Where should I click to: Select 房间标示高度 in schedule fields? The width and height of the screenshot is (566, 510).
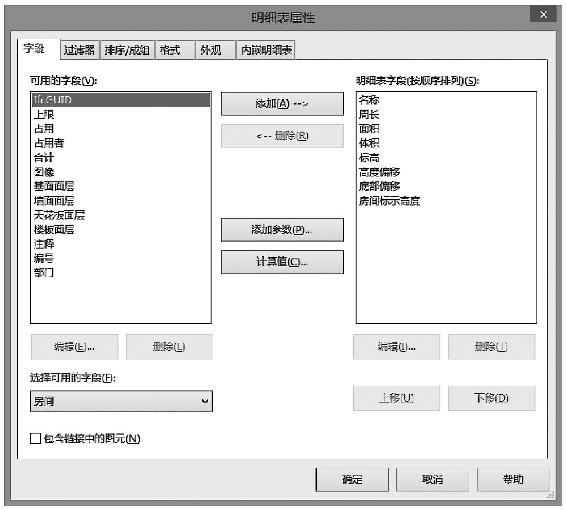pyautogui.click(x=446, y=201)
